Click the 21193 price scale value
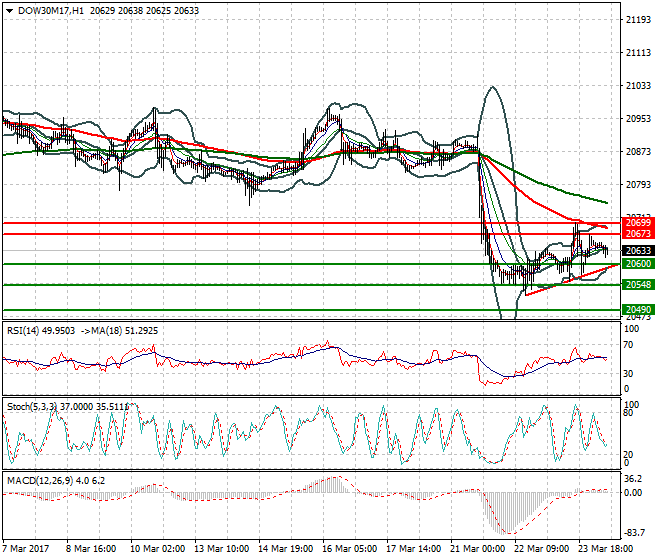Screen dimensions: 660x560 coord(638,20)
